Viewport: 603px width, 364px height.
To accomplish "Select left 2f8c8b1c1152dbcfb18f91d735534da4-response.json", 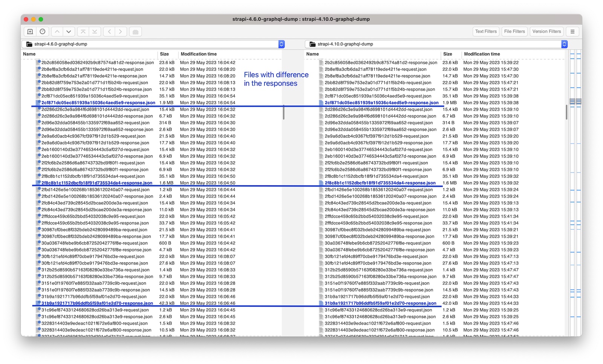I will pyautogui.click(x=97, y=183).
